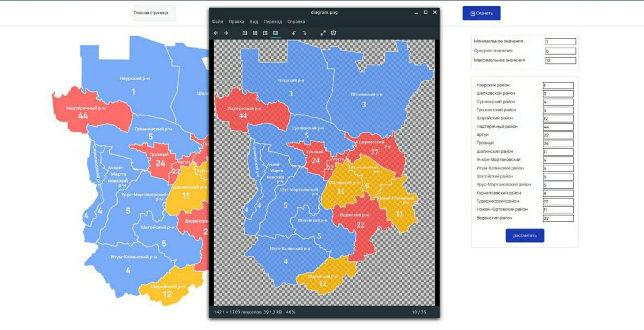This screenshot has height=330, width=644.
Task: Open the Справка menu
Action: (296, 22)
